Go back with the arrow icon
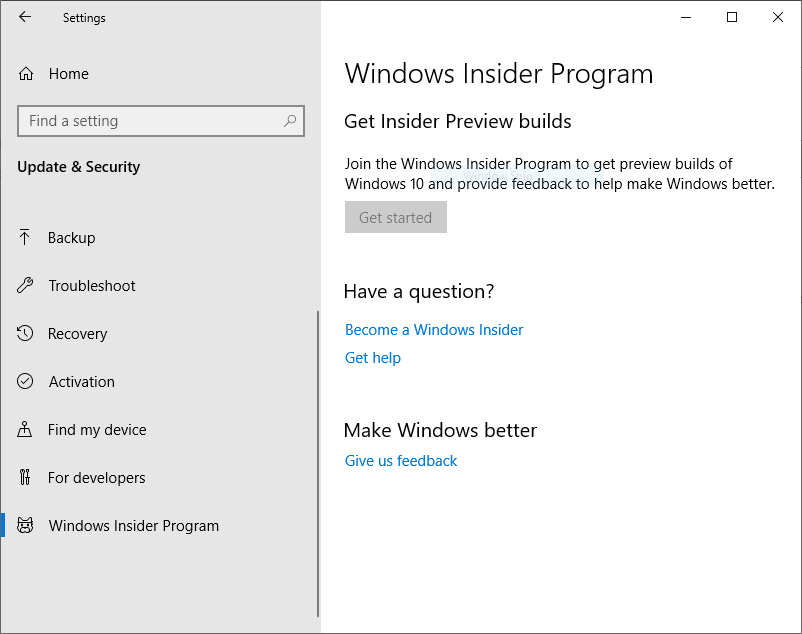The image size is (802, 634). [25, 17]
